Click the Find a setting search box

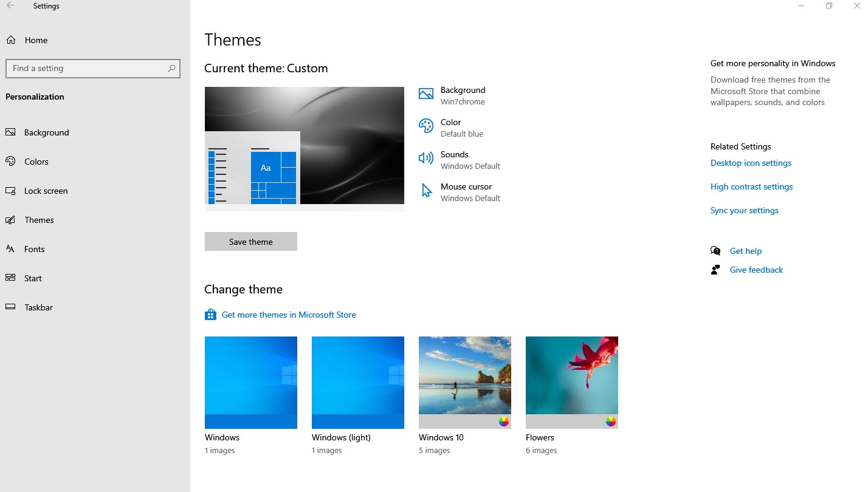tap(93, 69)
